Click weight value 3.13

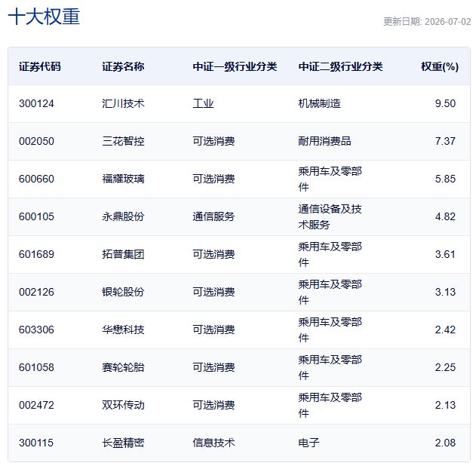pos(445,292)
